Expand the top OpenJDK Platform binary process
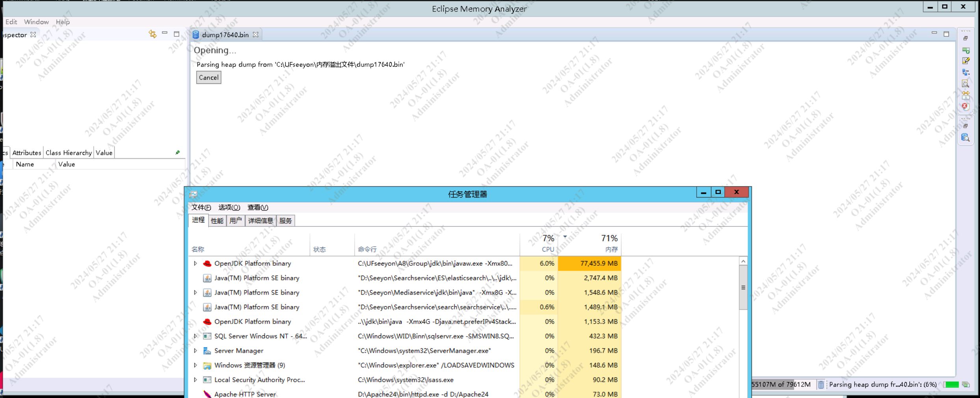 [195, 263]
